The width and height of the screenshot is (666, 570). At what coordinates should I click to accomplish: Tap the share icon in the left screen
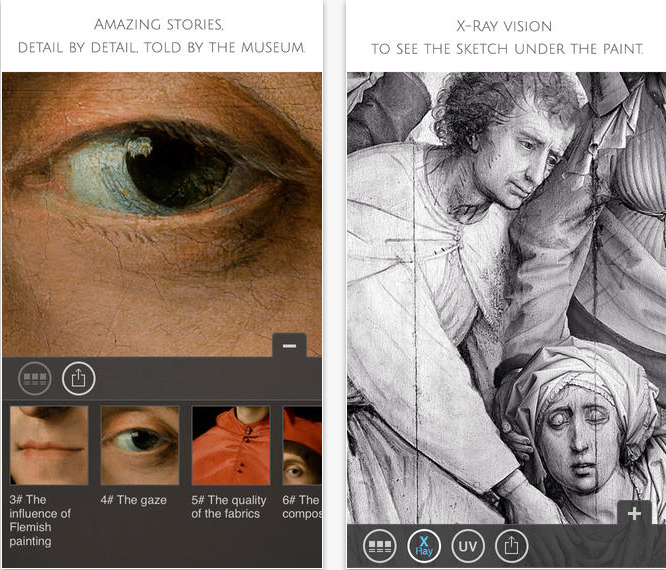pos(79,378)
